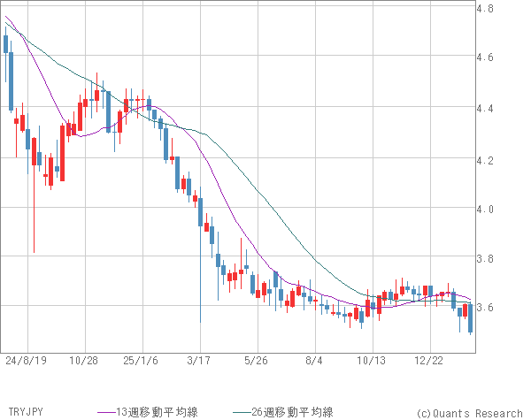
Task: Click the teal 26-week legend line sample
Action: point(242,412)
